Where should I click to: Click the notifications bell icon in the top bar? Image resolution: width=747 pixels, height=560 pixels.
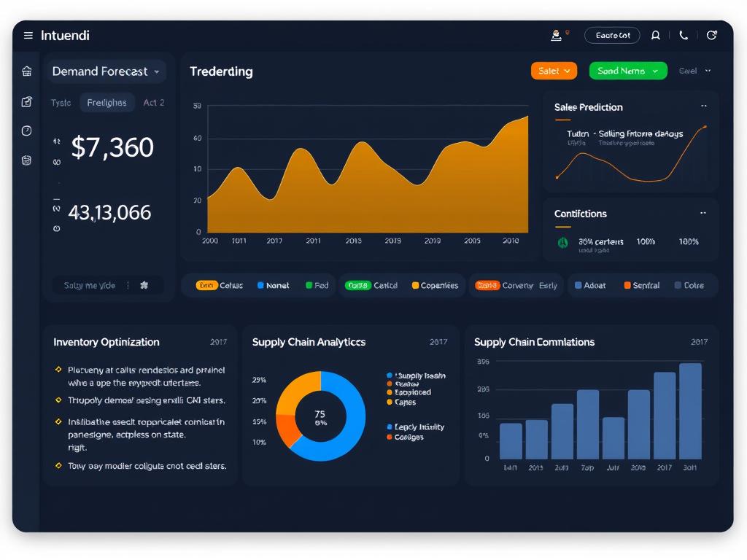(656, 35)
